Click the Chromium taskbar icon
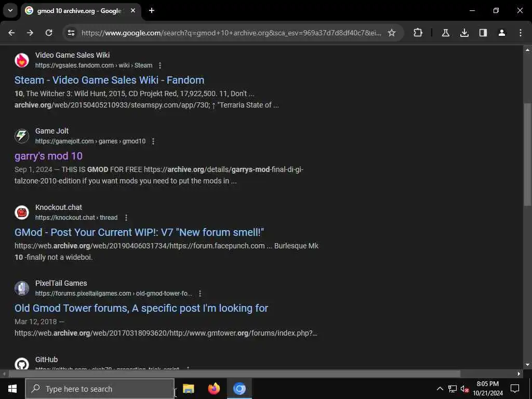This screenshot has height=399, width=532. [x=239, y=389]
